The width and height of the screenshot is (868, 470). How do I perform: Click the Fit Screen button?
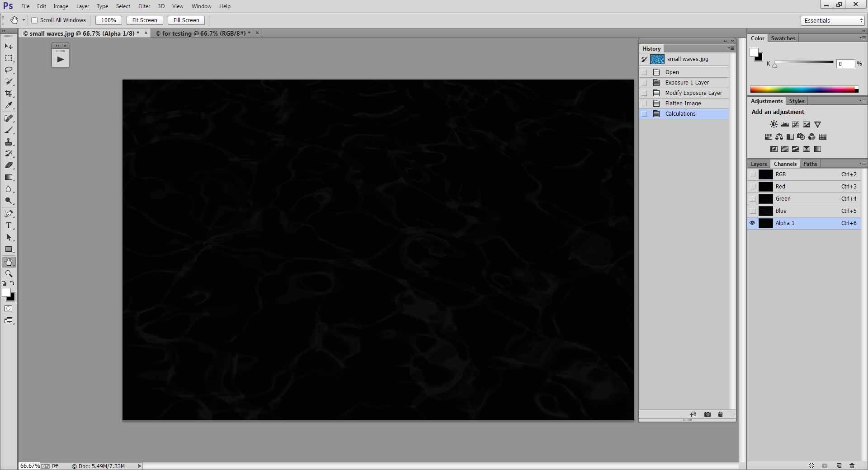click(145, 20)
